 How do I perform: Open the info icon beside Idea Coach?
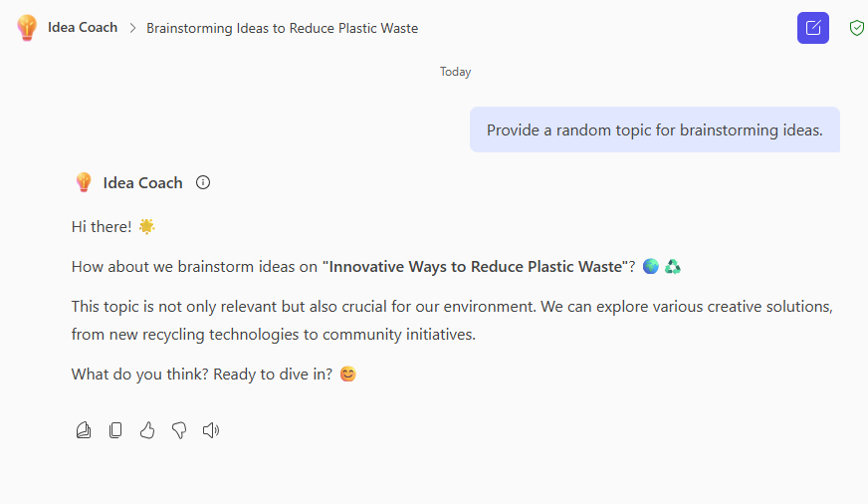pos(203,182)
